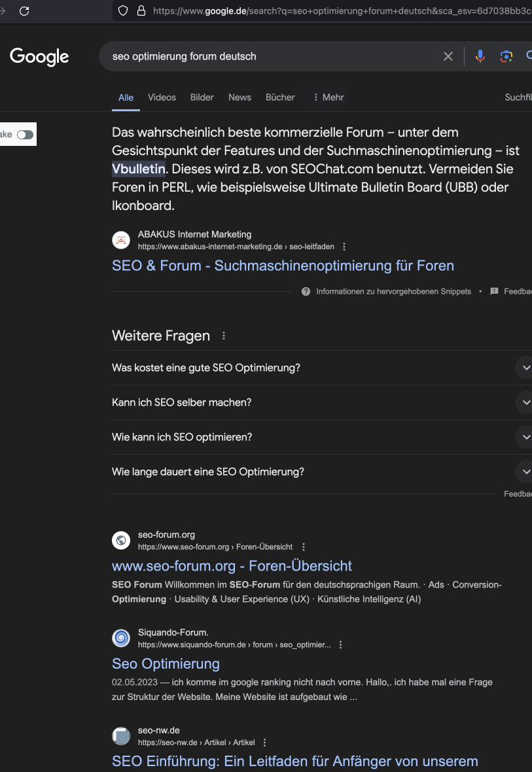Open 'SEO & Forum - Suchmaschinenoptimierung für Foren' link
The height and width of the screenshot is (772, 532).
283,266
